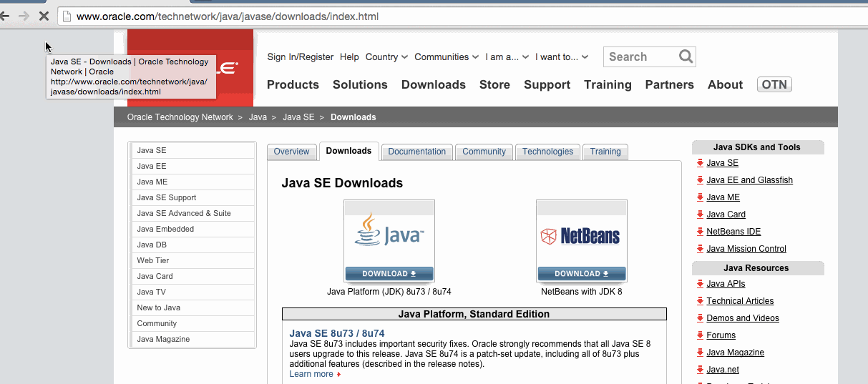The width and height of the screenshot is (868, 384).
Task: Open the Communities dropdown
Action: click(x=447, y=57)
